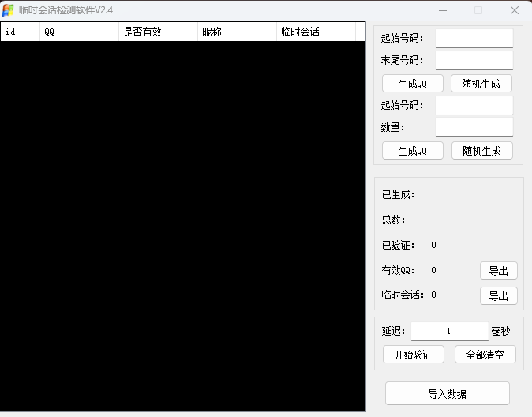Click into the 末尾号码 input field

(x=474, y=60)
